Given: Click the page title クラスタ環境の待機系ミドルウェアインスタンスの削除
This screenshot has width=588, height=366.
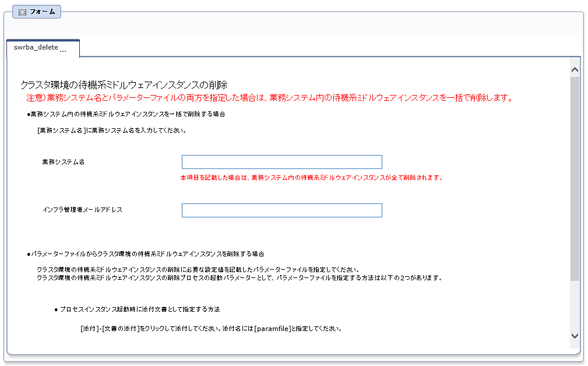Looking at the screenshot, I should (x=124, y=85).
